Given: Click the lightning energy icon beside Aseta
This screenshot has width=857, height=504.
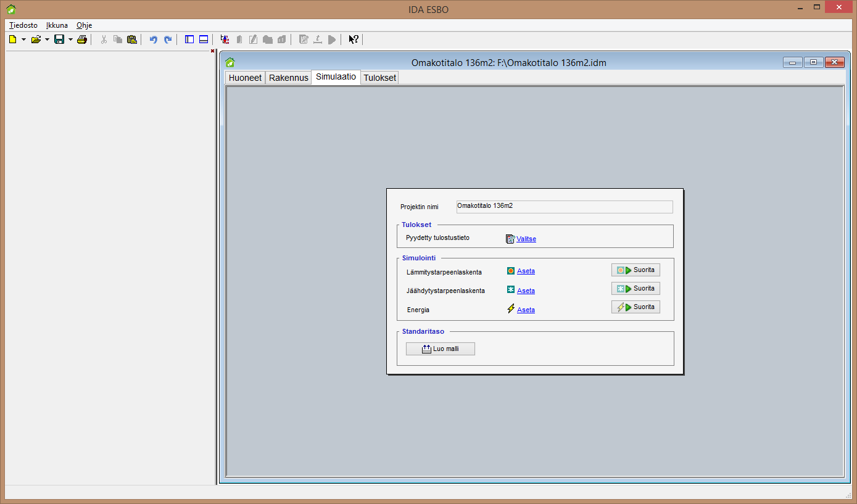Looking at the screenshot, I should click(x=511, y=309).
